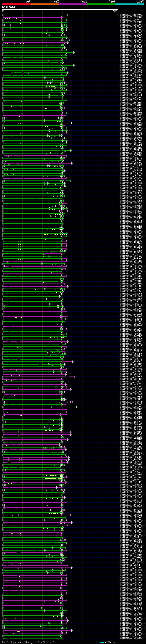This screenshot has width=146, height=644.
Task: Open hit UniRef100_B4MY49
Action: click(131, 316)
